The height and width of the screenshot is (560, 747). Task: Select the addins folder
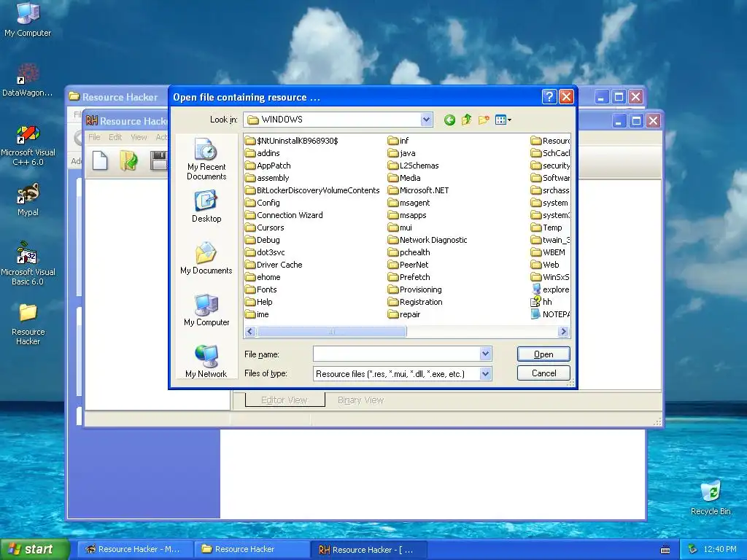pyautogui.click(x=263, y=153)
